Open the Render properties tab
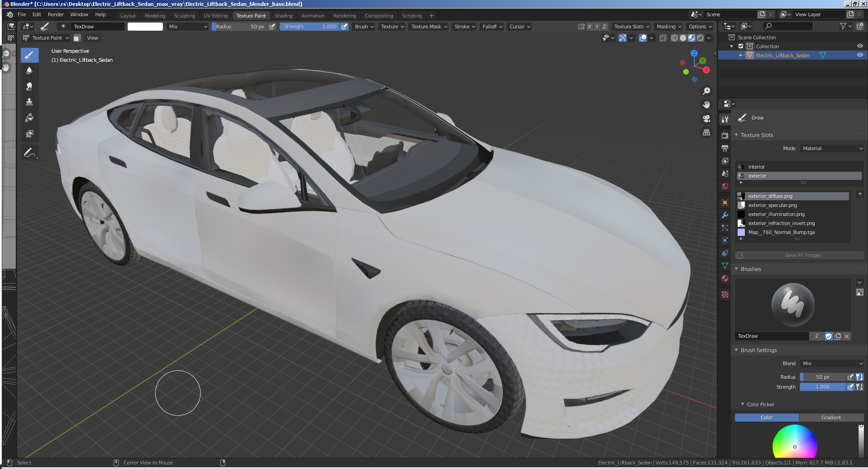Image resolution: width=868 pixels, height=469 pixels. tap(725, 135)
